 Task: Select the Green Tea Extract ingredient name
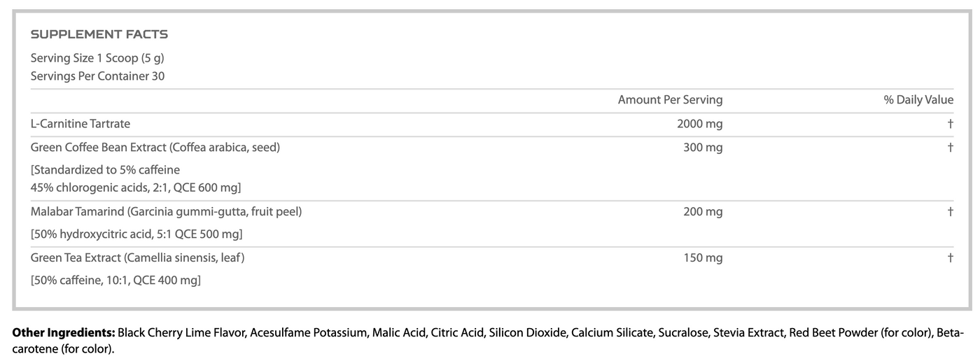[137, 257]
